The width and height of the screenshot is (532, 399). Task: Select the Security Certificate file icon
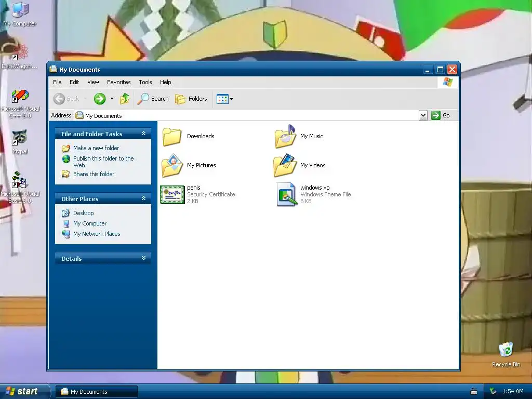coord(172,194)
